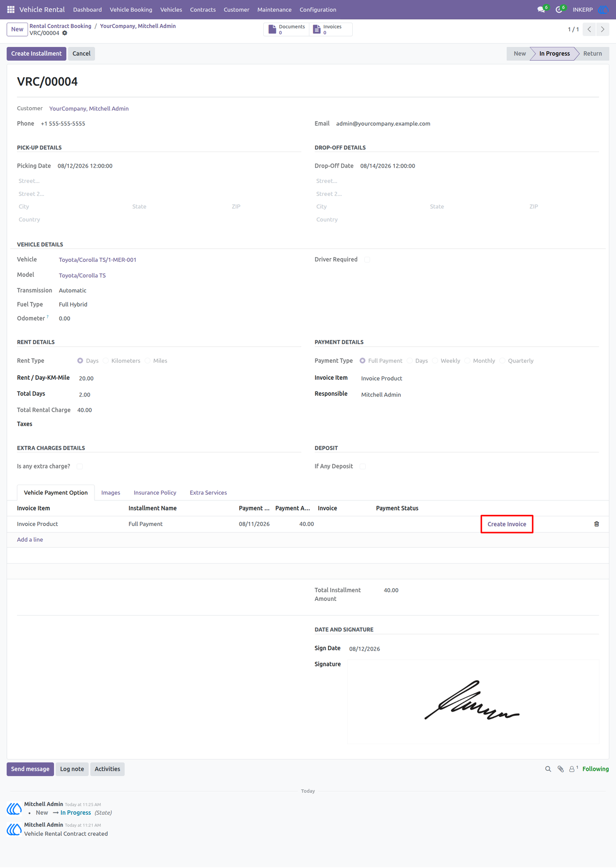The image size is (616, 868).
Task: Check the Driver Required checkbox
Action: tap(367, 259)
